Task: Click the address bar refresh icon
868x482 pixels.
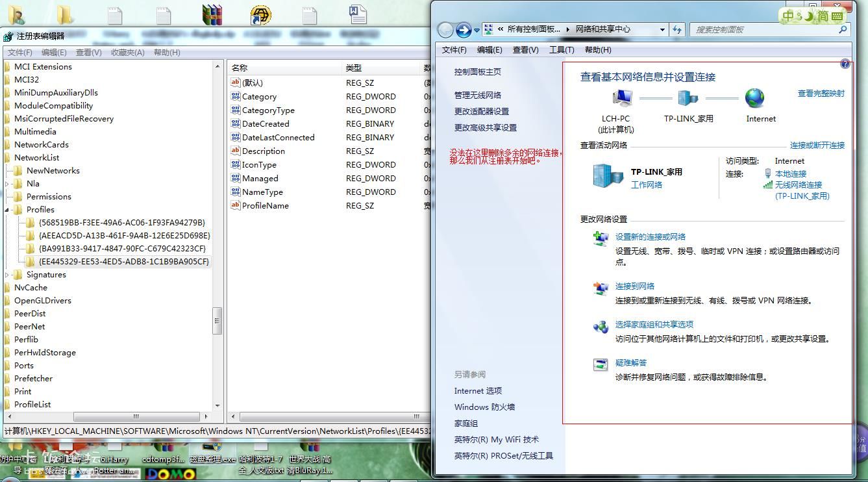Action: [677, 30]
